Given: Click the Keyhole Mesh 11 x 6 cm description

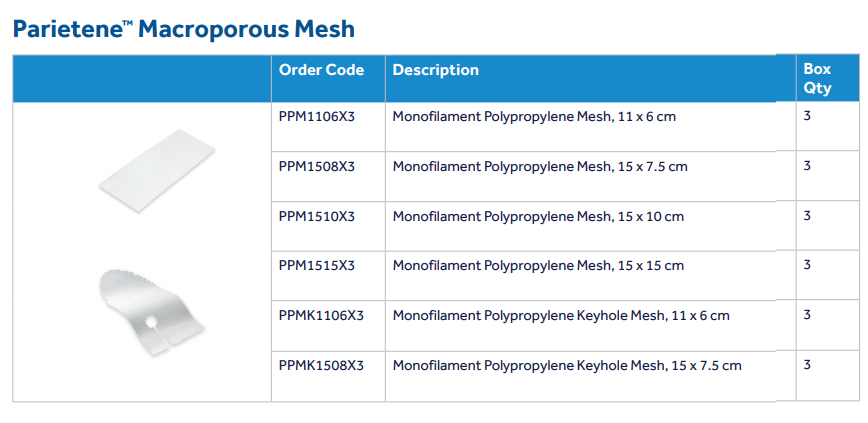Looking at the screenshot, I should tap(561, 315).
